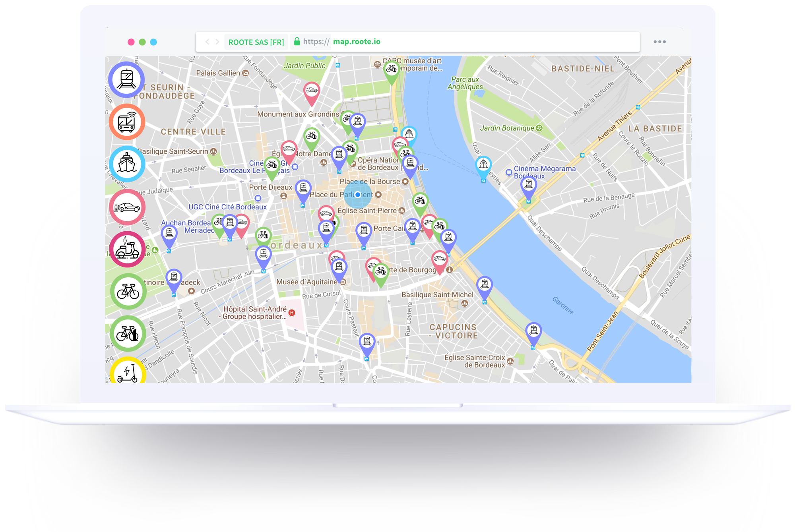Click the car pin near Porte de Bourgogne
Screen dimensions: 795x532
pos(440,263)
